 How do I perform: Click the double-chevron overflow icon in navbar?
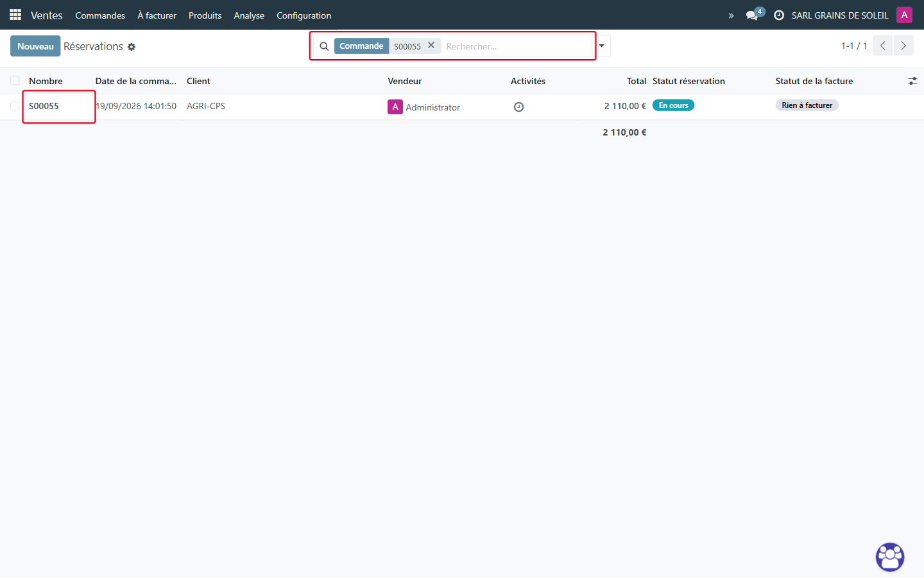731,15
